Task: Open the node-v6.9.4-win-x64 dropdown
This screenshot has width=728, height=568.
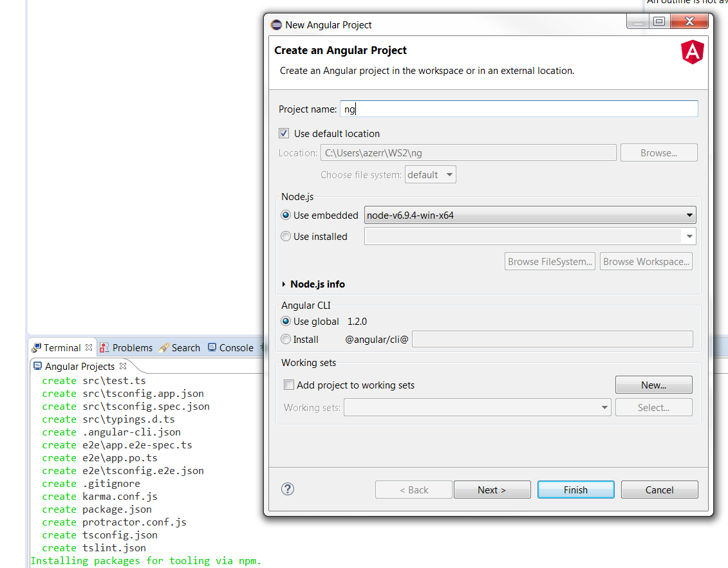Action: tap(689, 215)
